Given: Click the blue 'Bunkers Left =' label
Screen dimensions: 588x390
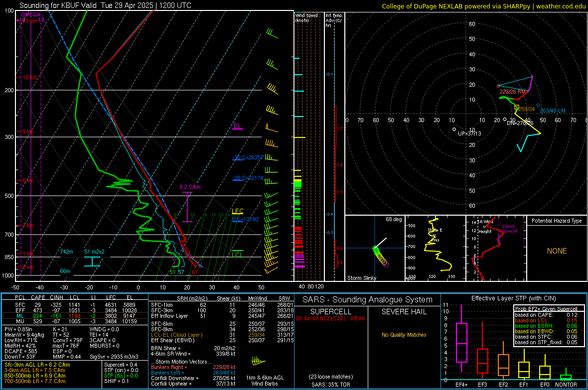Looking at the screenshot, I should click(167, 373).
